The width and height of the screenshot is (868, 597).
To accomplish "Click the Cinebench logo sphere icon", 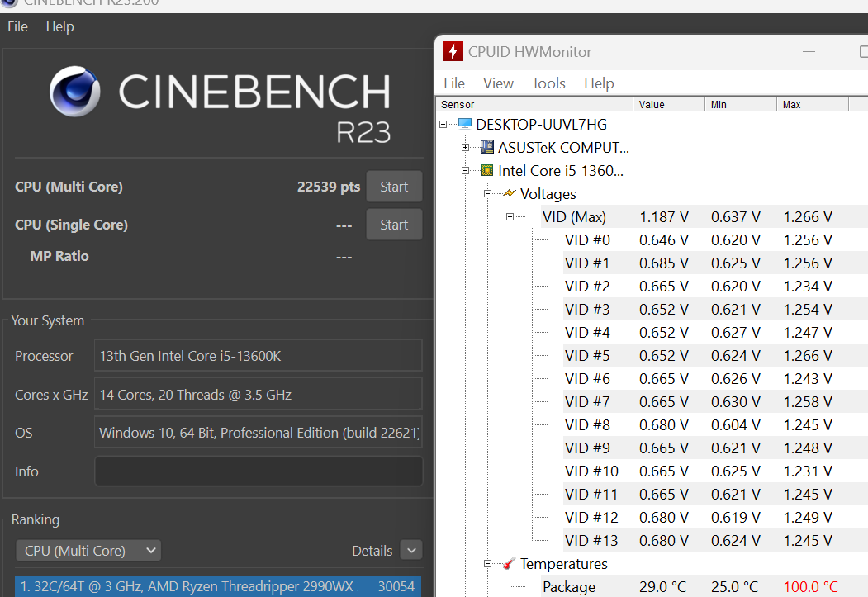I will click(x=74, y=92).
